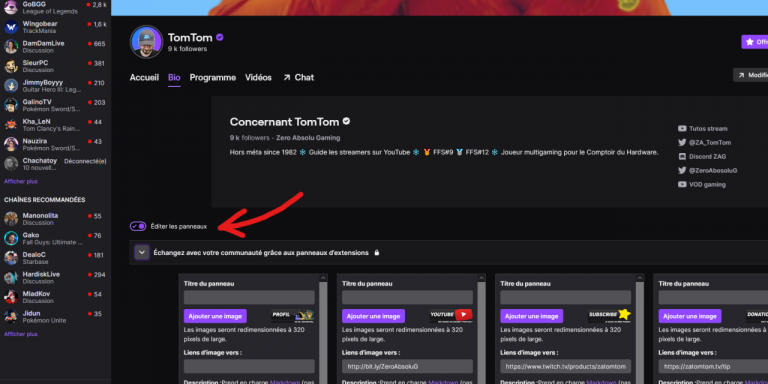768x384 pixels.
Task: Focus the title field of the SUBSCRIBE panel
Action: tap(566, 297)
